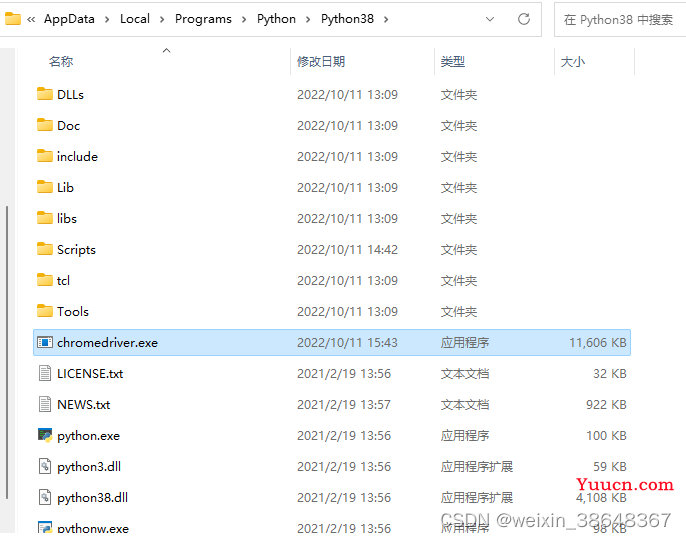Refresh the current folder view
686x539 pixels.
pyautogui.click(x=524, y=19)
